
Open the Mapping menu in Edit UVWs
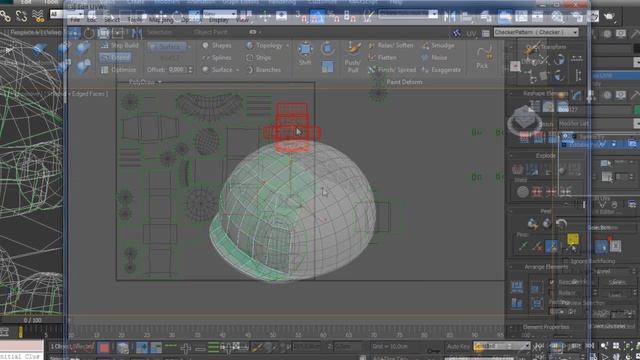161,19
